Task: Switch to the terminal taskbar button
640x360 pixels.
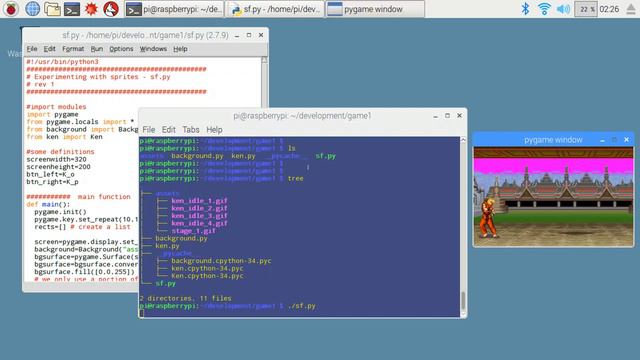Action: click(x=174, y=9)
